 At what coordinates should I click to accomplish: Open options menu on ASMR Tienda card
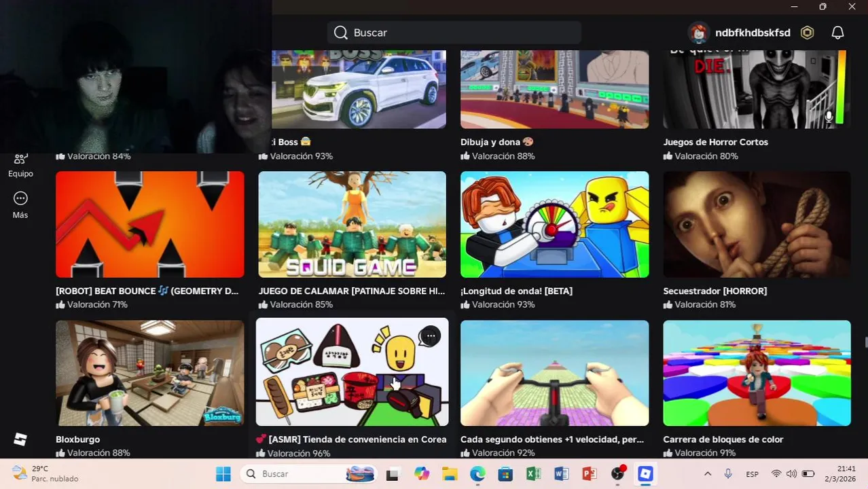(x=431, y=336)
